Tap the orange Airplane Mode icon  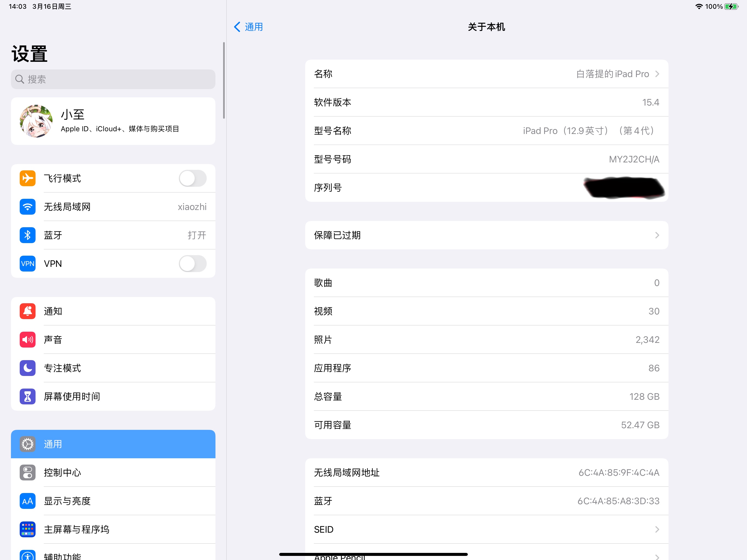point(27,178)
